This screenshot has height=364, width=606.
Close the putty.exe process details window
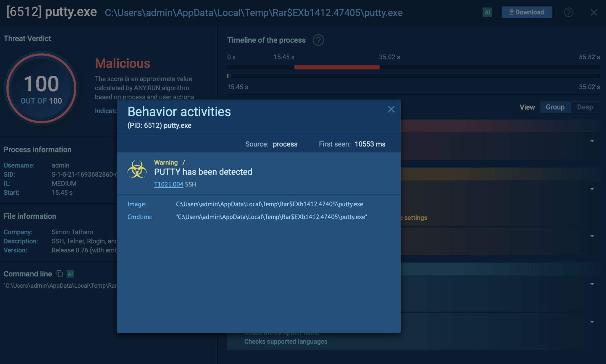(x=594, y=12)
